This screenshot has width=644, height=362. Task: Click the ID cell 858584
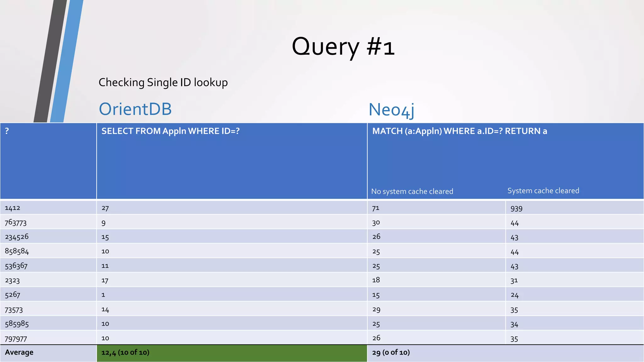48,251
